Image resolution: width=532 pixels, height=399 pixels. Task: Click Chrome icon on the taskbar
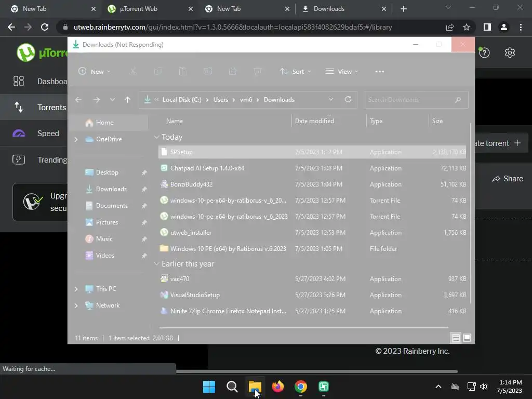pyautogui.click(x=301, y=387)
